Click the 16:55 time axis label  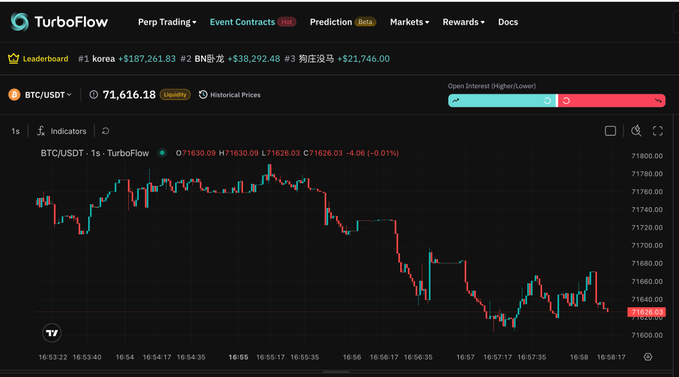[238, 357]
